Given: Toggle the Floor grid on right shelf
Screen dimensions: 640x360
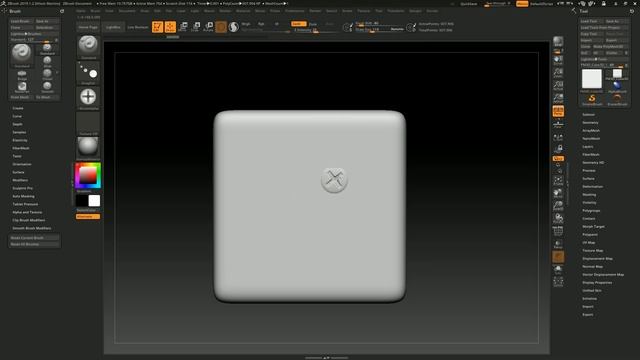Looking at the screenshot, I should click(558, 124).
